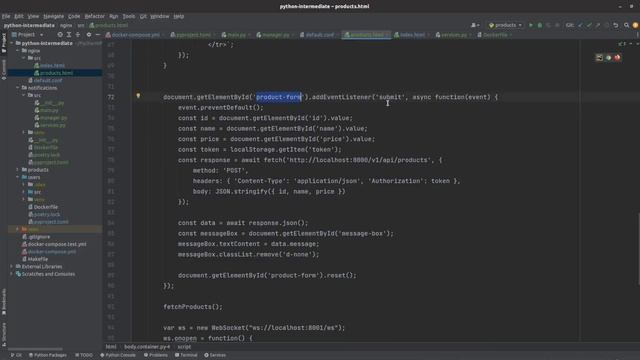Screen dimensions: 640x360
Task: Click the Git update project arrow icon
Action: [x=580, y=25]
